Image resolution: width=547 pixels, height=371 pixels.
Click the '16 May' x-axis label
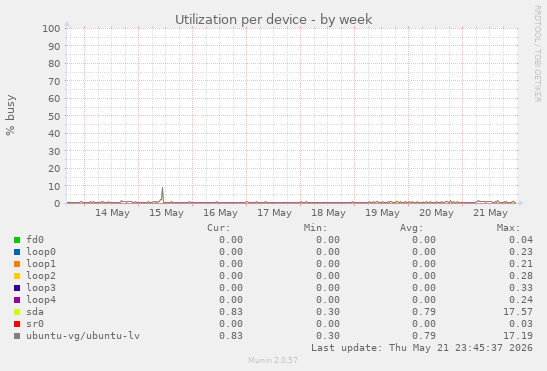[220, 213]
